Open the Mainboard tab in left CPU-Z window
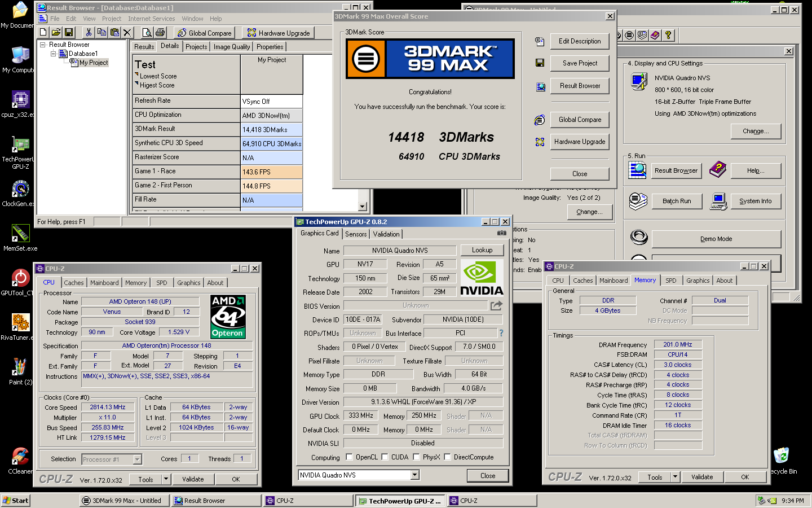812x508 pixels. 104,283
